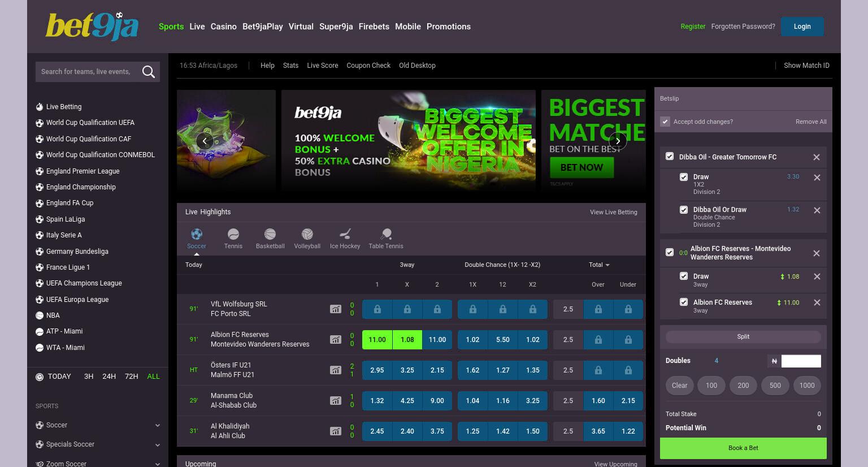Open stats icon for Manama Club match
Image resolution: width=868 pixels, height=467 pixels.
(x=336, y=400)
